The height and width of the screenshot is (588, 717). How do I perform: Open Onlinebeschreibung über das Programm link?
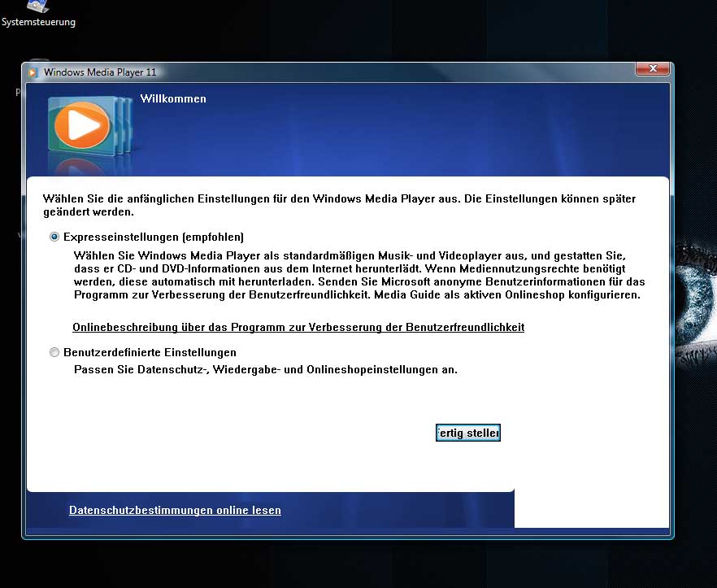tap(298, 327)
